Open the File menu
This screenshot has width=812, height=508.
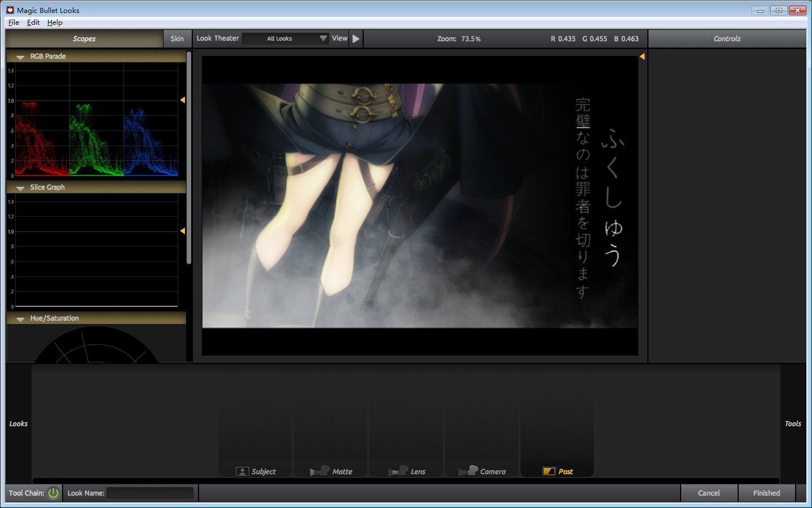[14, 23]
